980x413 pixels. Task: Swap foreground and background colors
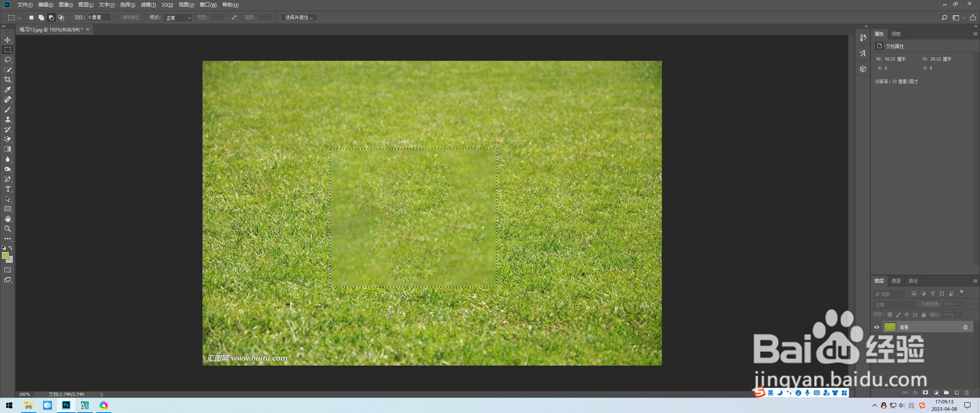point(11,248)
